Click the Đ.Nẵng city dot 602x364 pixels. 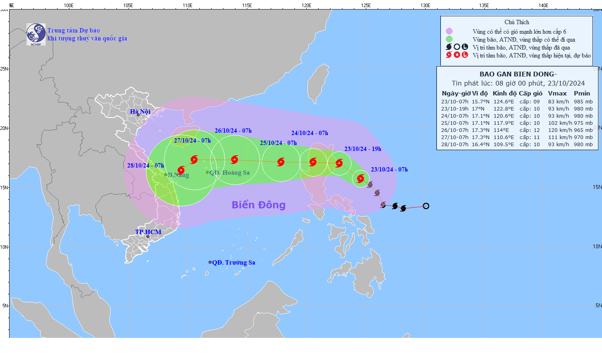pos(166,175)
